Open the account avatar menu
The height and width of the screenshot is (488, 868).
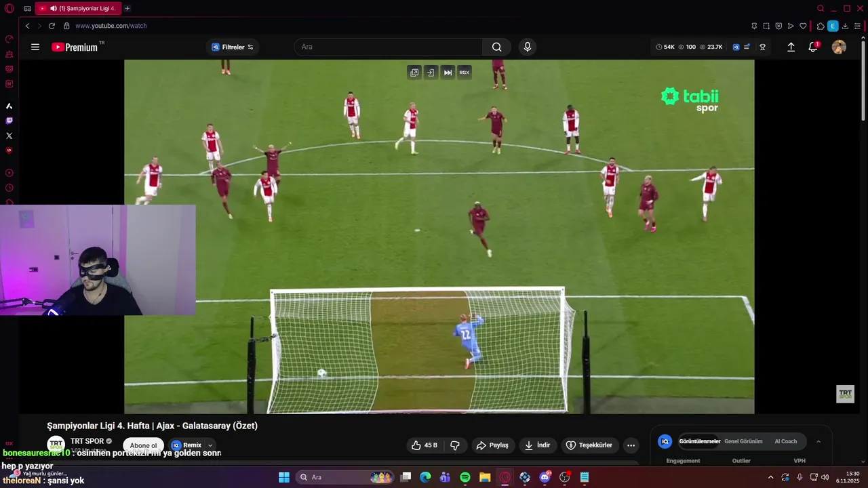(839, 47)
